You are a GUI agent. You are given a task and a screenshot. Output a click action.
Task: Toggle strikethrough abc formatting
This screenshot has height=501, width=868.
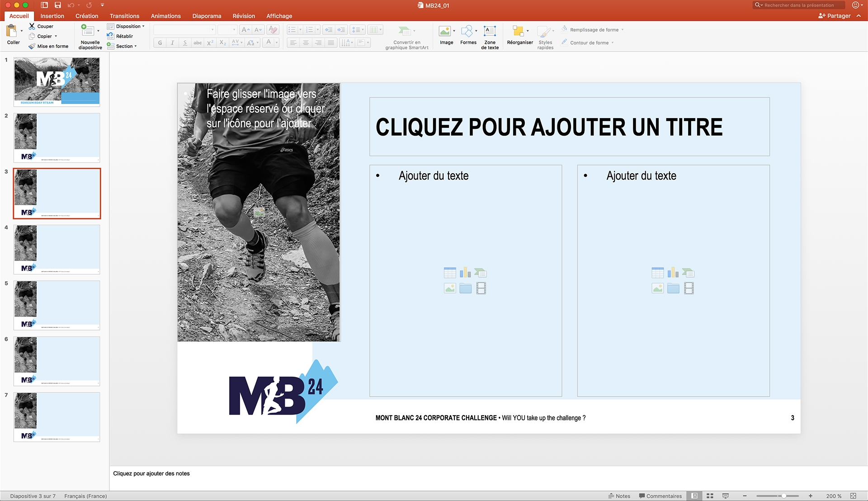point(198,43)
